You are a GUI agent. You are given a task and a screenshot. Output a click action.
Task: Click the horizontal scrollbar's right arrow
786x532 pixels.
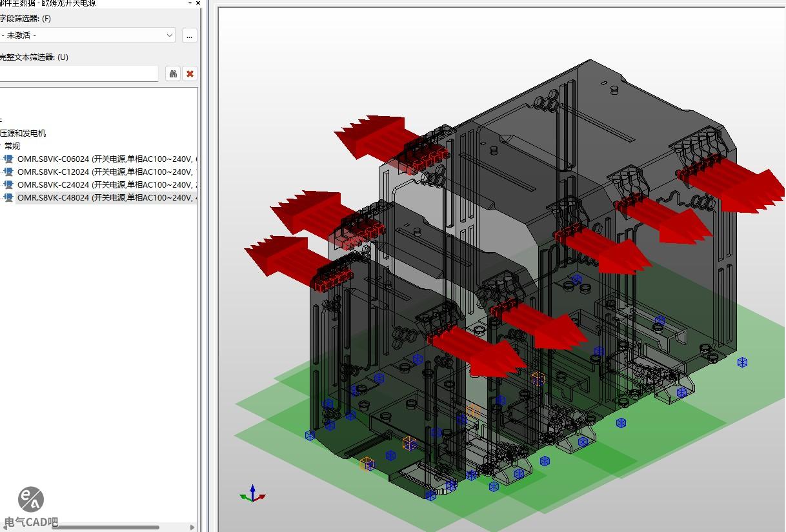tap(192, 527)
